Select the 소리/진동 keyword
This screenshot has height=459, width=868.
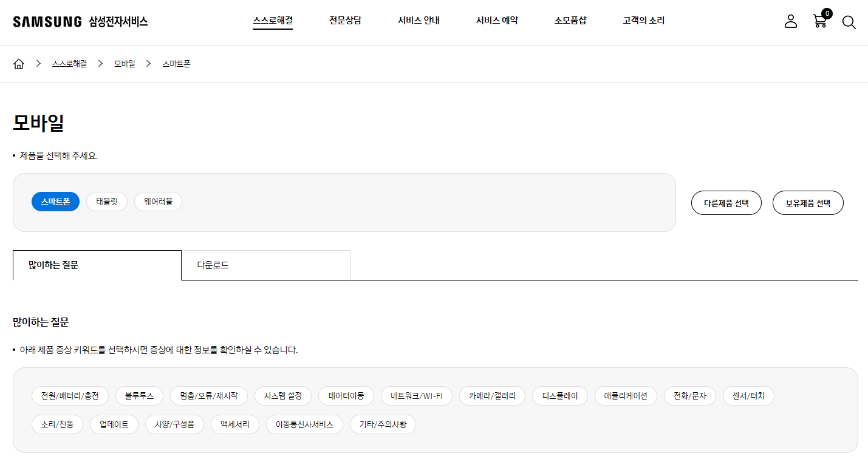tap(57, 424)
